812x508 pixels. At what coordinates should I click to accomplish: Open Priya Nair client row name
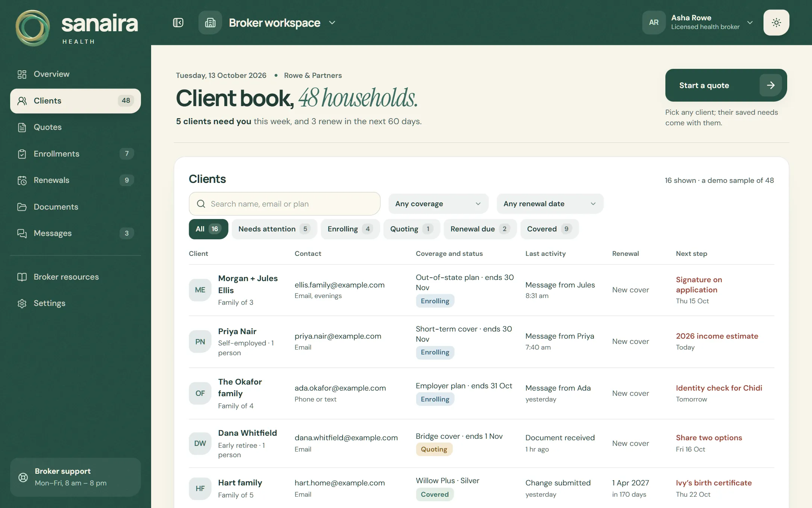[237, 332]
